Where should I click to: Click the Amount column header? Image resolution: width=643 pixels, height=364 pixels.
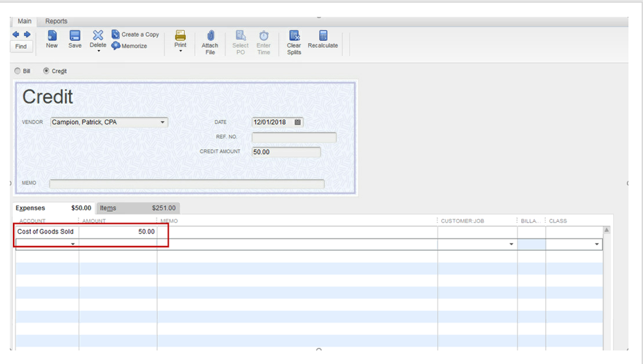pos(94,221)
